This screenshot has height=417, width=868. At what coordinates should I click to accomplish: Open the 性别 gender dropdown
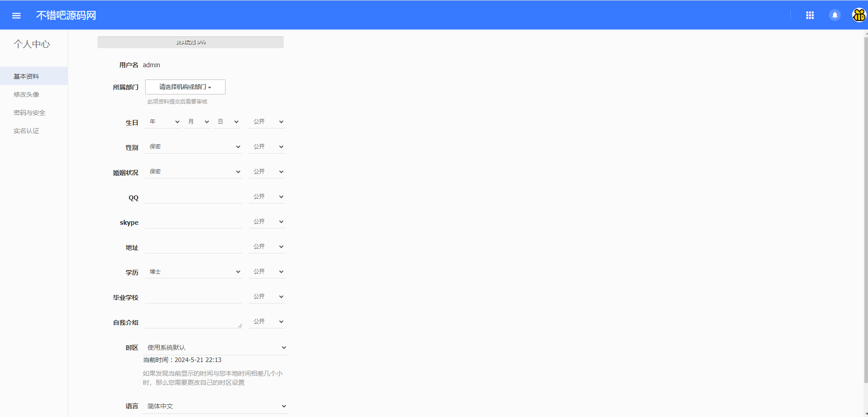click(194, 147)
